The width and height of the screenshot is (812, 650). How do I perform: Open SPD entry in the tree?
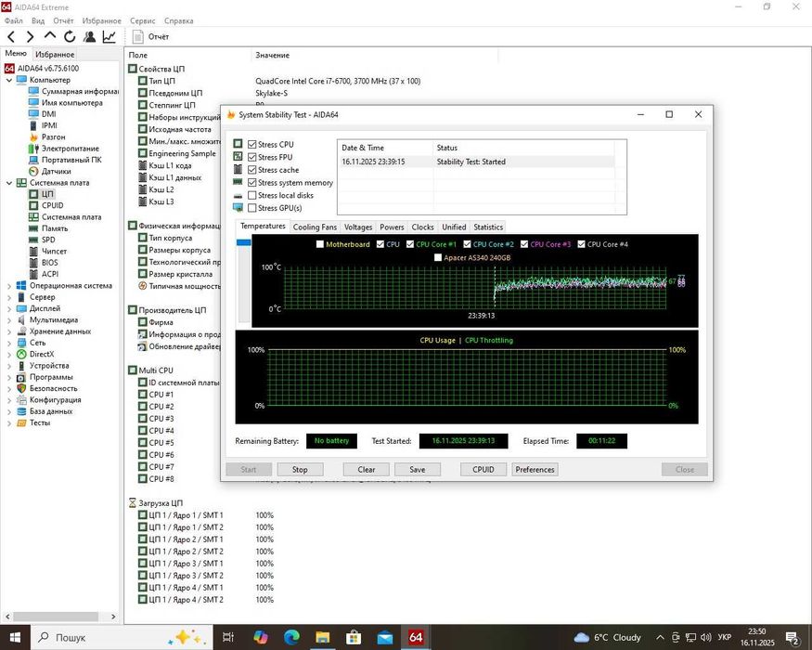click(x=42, y=240)
